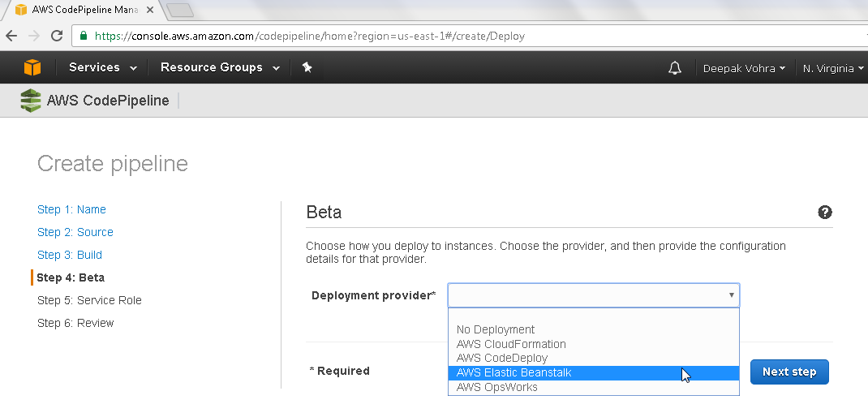
Task: Select AWS CloudFormation option
Action: pyautogui.click(x=594, y=344)
